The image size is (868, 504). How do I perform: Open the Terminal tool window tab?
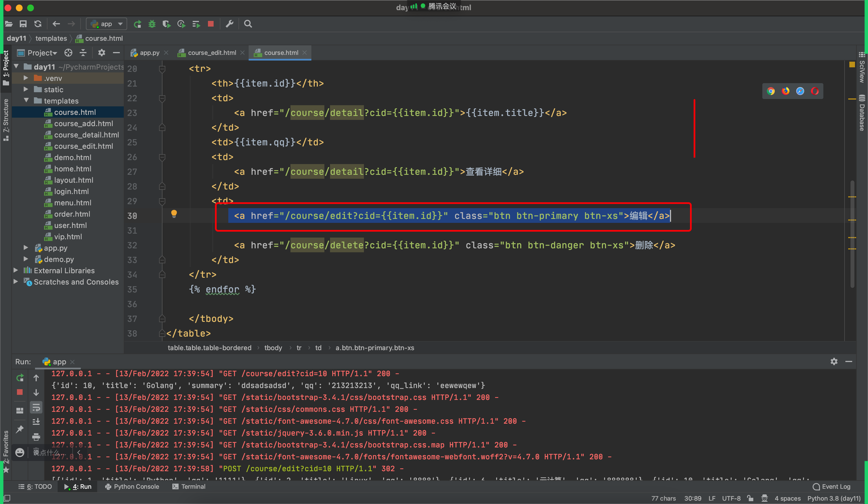click(189, 486)
